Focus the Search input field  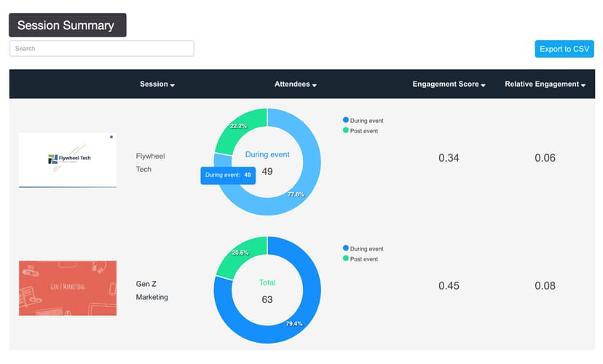[x=102, y=49]
